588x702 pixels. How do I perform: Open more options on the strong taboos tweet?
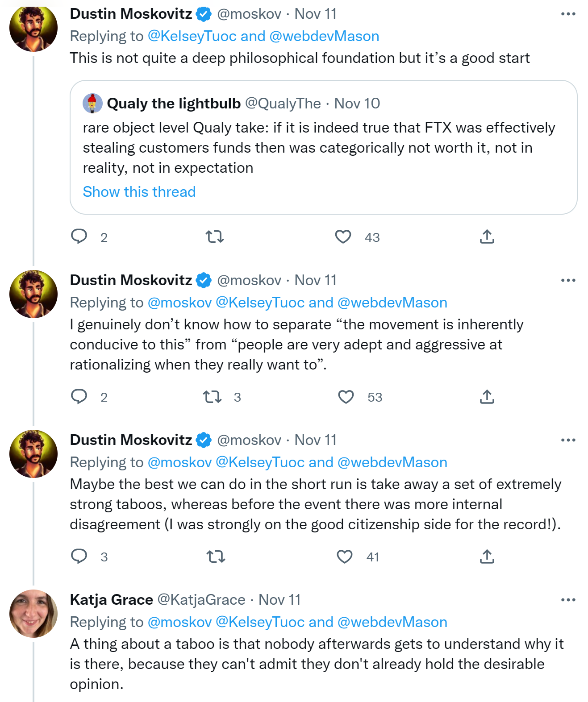(568, 440)
